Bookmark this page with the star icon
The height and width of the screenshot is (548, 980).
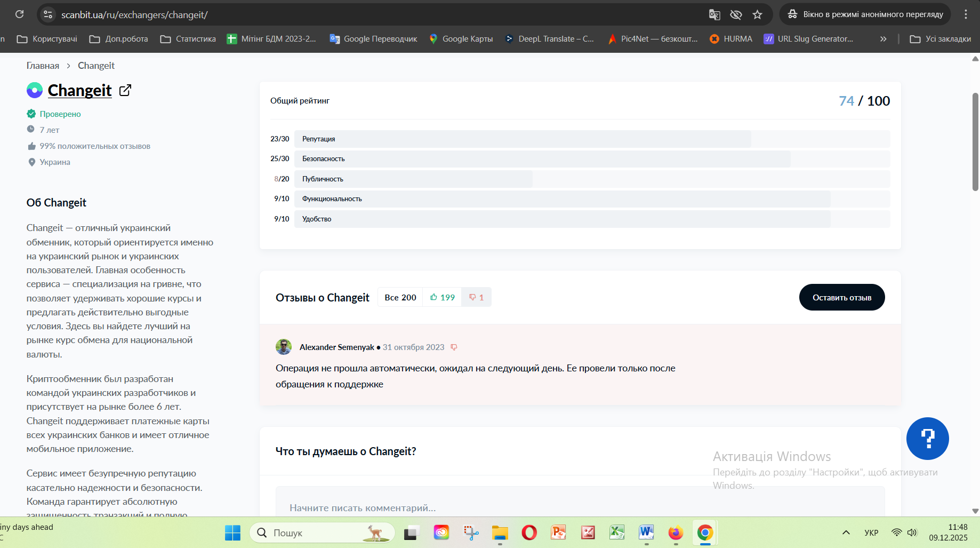coord(757,14)
